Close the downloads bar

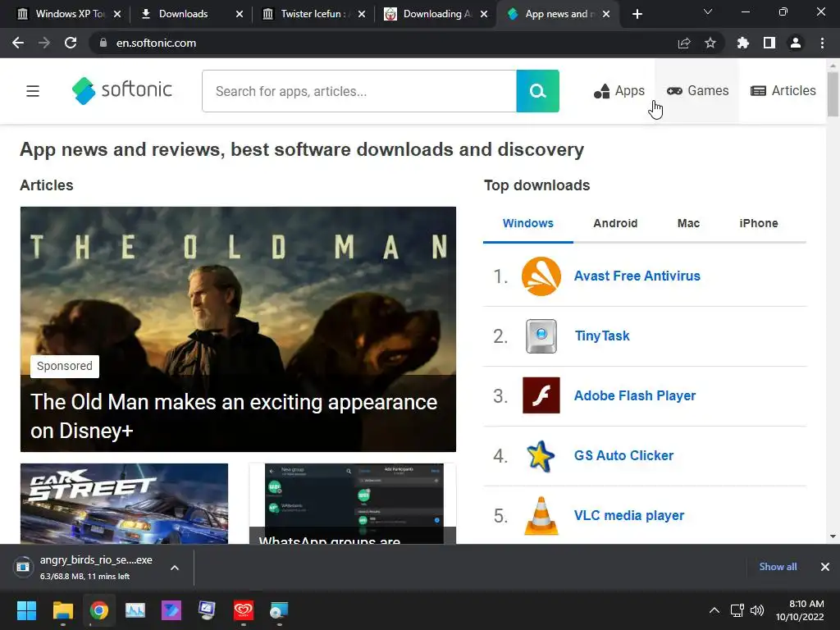[825, 567]
